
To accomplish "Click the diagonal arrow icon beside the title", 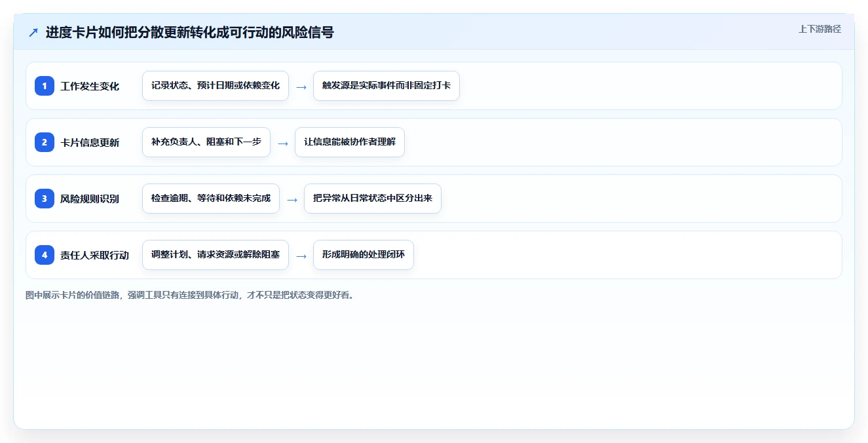I will click(x=33, y=33).
